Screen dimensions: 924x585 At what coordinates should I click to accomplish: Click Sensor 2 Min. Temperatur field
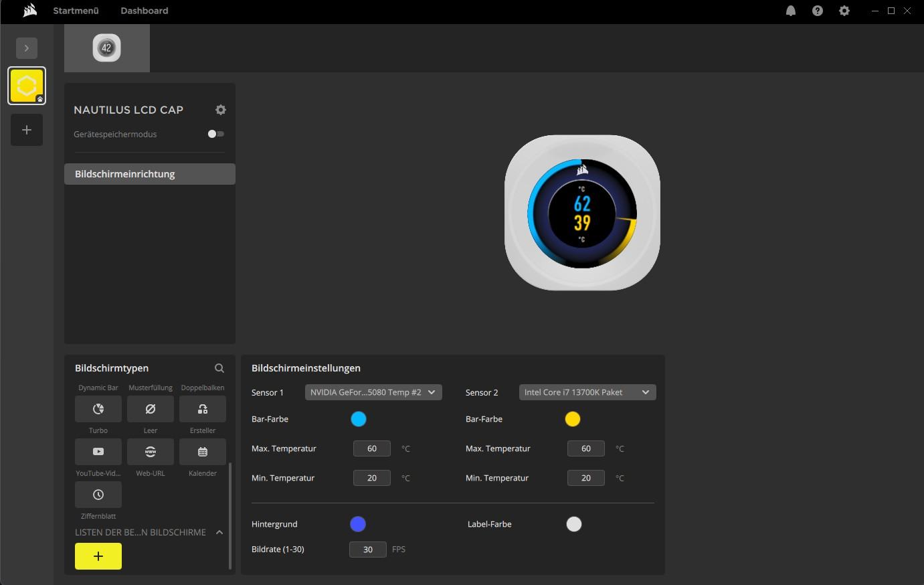(x=586, y=478)
